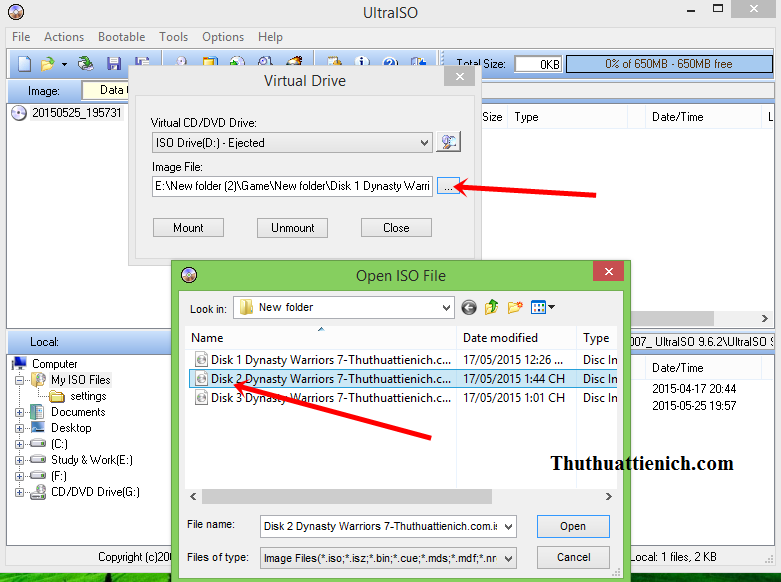The width and height of the screenshot is (781, 582).
Task: Expand the Desktop tree node
Action: click(19, 429)
